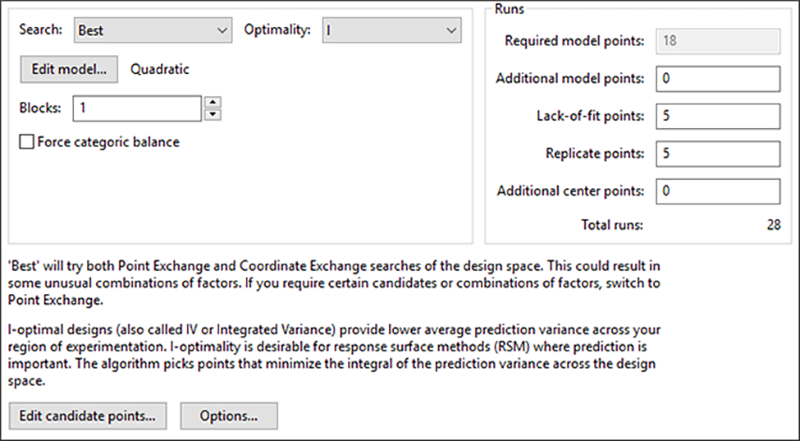Click the Lack-of-fit points field
Viewport: 800px width, 441px height.
tap(715, 116)
